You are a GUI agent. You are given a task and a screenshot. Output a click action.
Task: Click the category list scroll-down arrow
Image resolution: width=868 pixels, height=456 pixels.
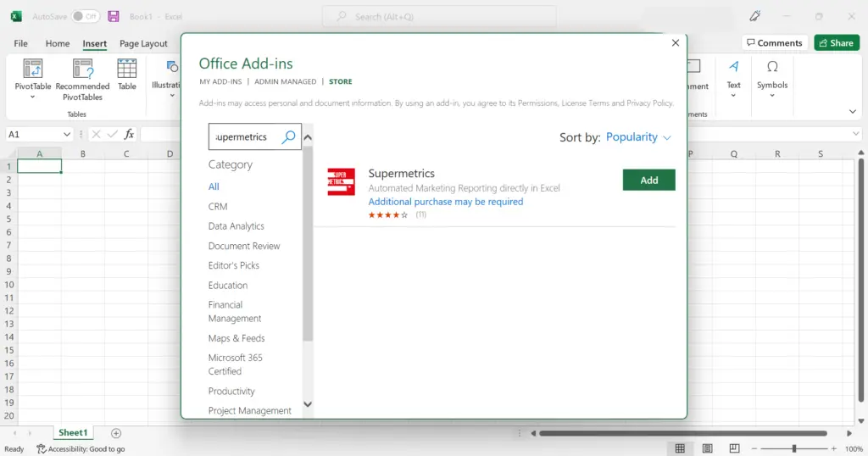coord(308,404)
